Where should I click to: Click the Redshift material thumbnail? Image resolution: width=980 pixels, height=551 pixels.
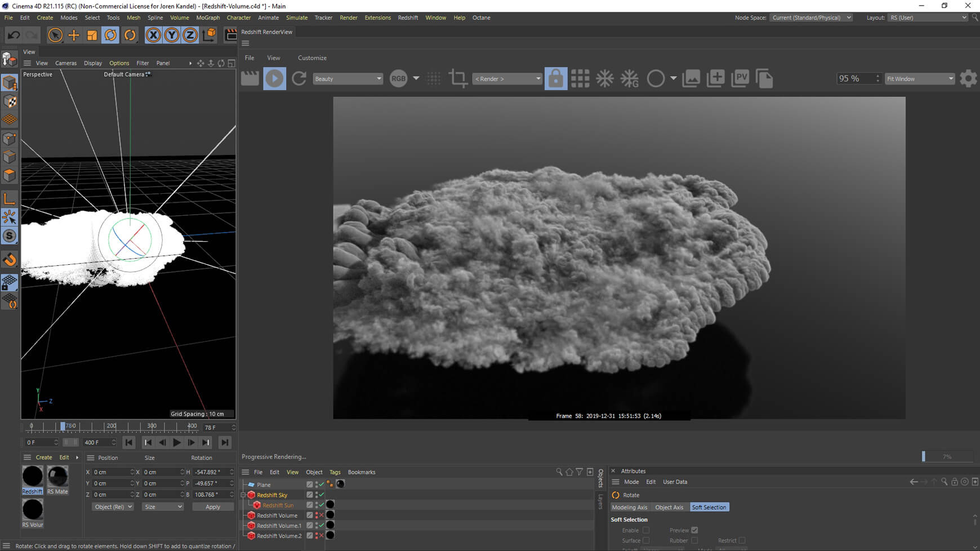click(33, 477)
